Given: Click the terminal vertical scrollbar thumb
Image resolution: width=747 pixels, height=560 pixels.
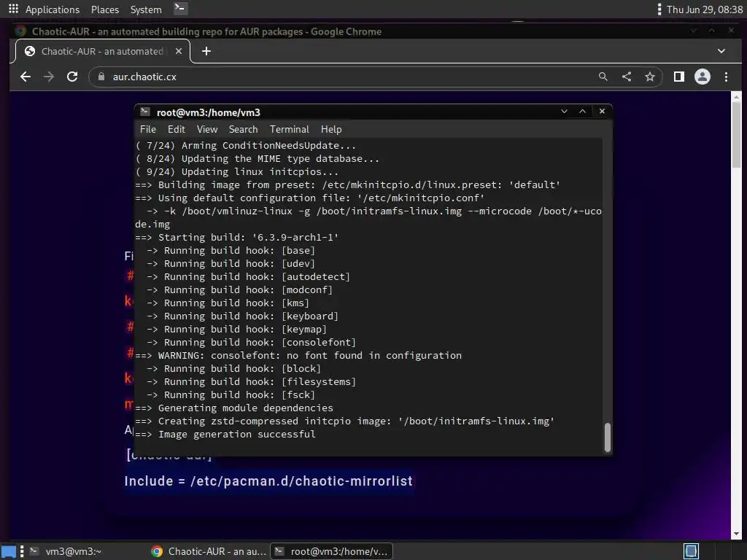Looking at the screenshot, I should tap(608, 437).
